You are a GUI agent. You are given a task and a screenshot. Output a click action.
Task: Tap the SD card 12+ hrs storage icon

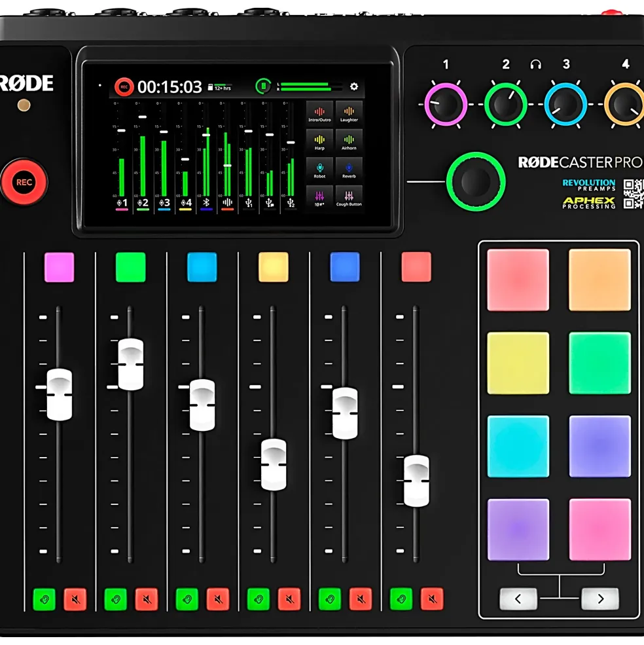[x=220, y=87]
